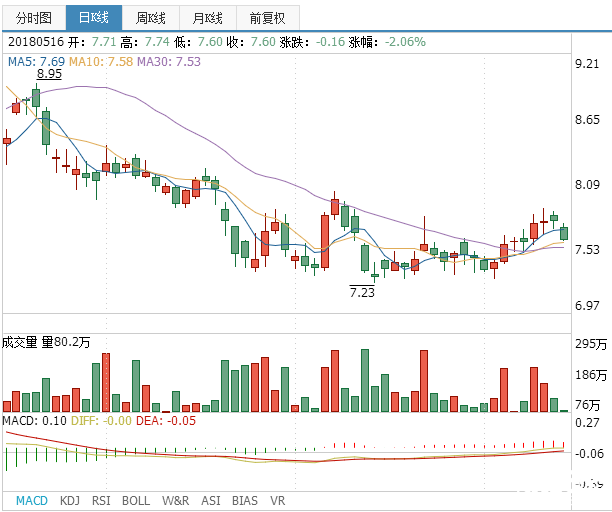612x512 pixels.
Task: Switch to the 分时图 tab
Action: pos(34,18)
